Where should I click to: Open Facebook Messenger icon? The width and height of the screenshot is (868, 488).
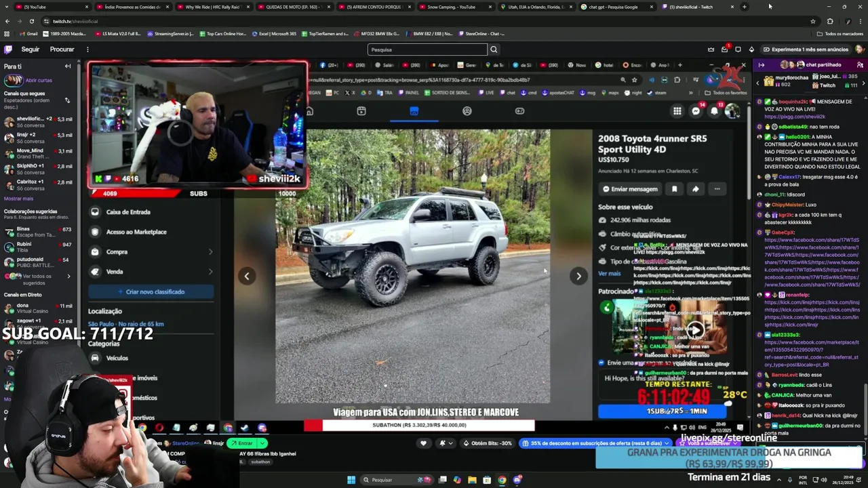click(x=696, y=111)
